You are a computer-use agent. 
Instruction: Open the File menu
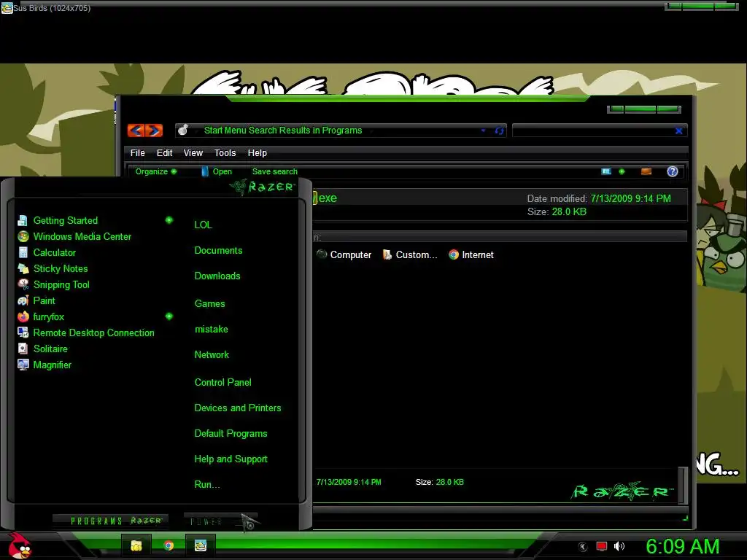click(x=138, y=153)
